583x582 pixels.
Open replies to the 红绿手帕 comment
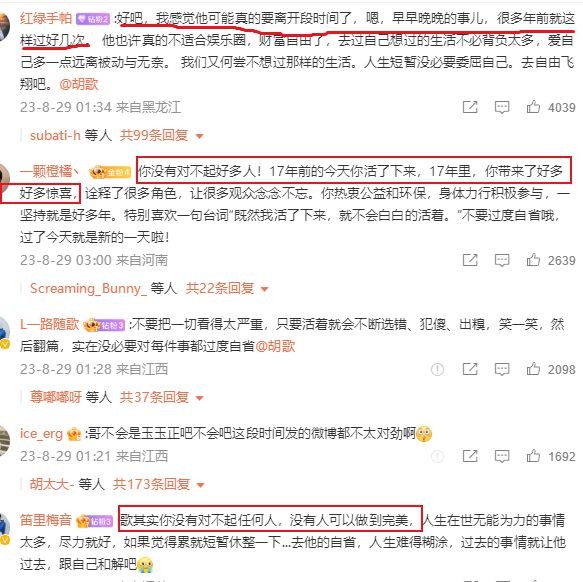coord(502,107)
